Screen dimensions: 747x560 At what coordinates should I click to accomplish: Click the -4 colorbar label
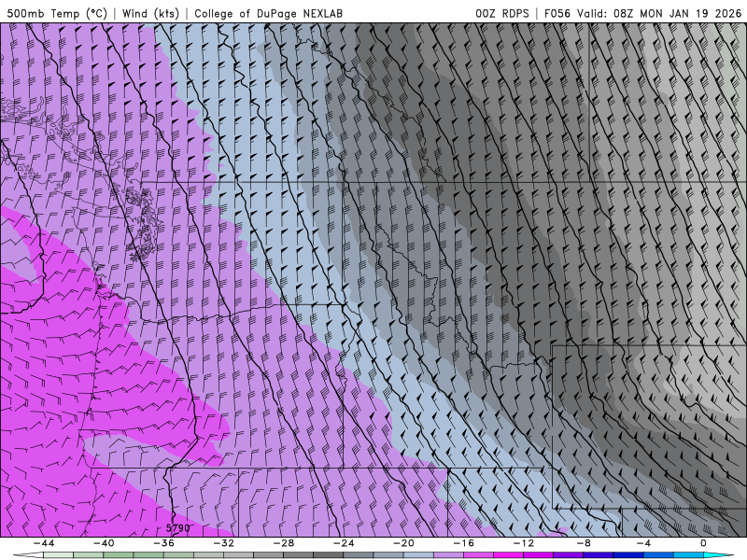[643, 543]
